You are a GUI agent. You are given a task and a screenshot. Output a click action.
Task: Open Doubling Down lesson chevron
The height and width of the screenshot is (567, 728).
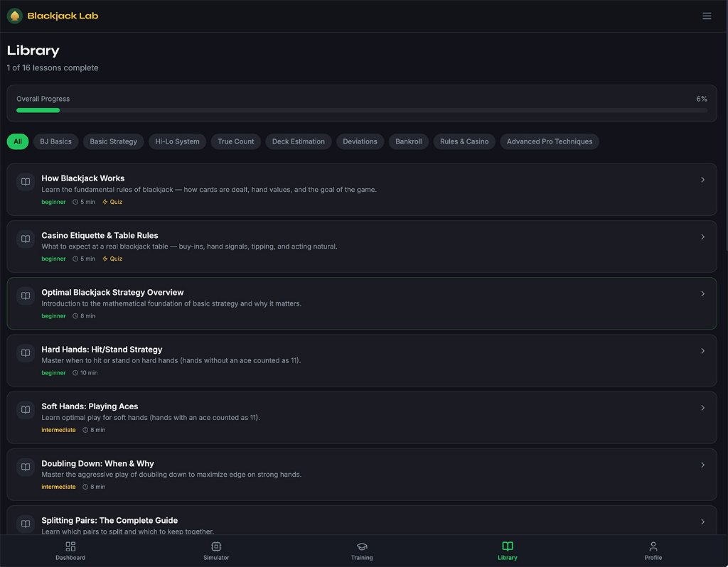coord(702,465)
